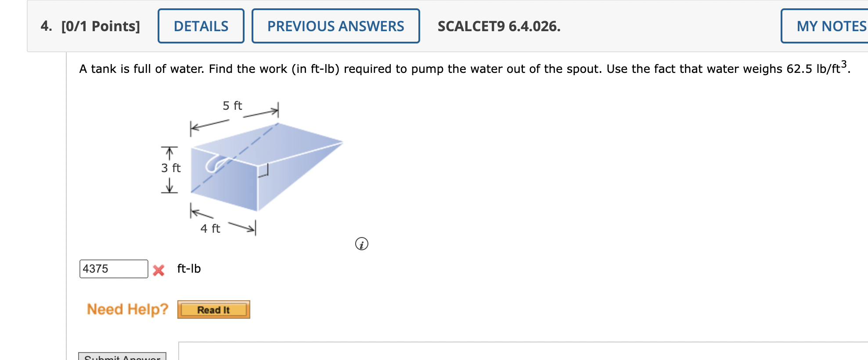View PREVIOUS ANSWERS for this question
Image resolution: width=868 pixels, height=360 pixels.
pos(335,26)
